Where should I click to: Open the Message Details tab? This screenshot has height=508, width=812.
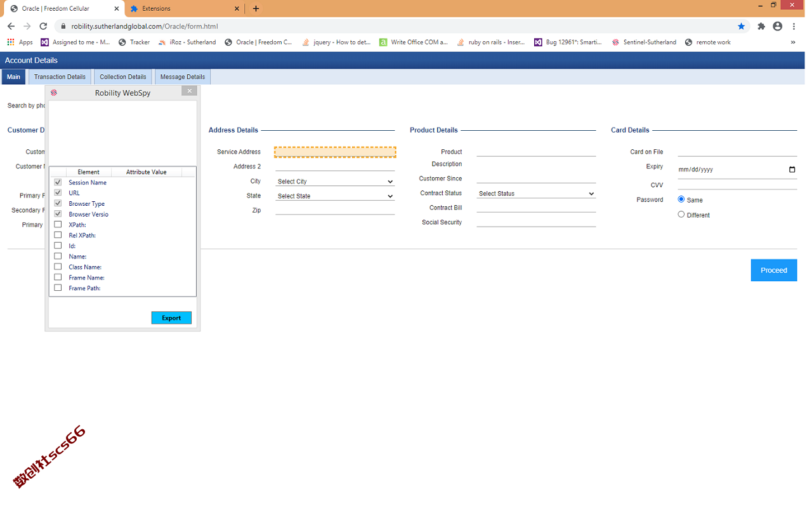click(x=183, y=77)
